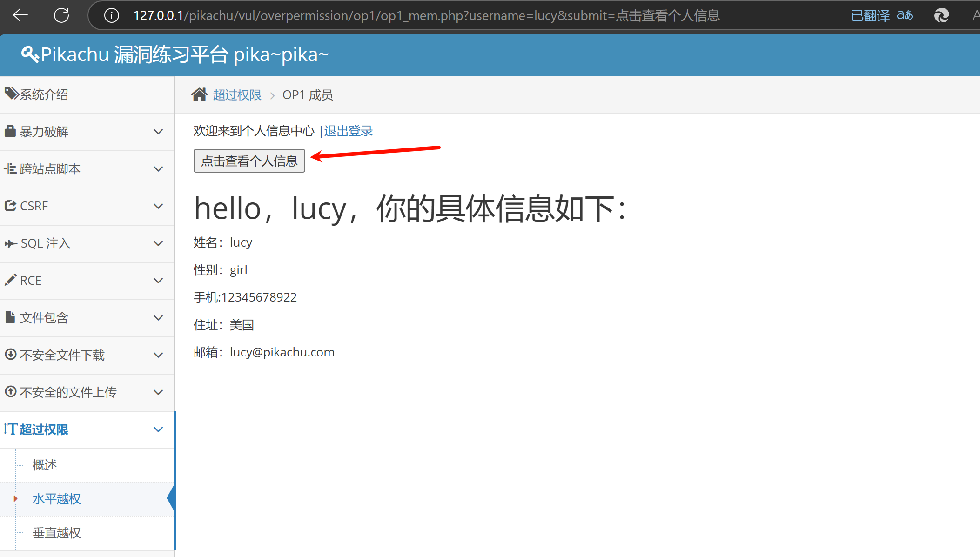Expand the CSRF chevron
Viewport: 980px width, 557px height.
(158, 206)
